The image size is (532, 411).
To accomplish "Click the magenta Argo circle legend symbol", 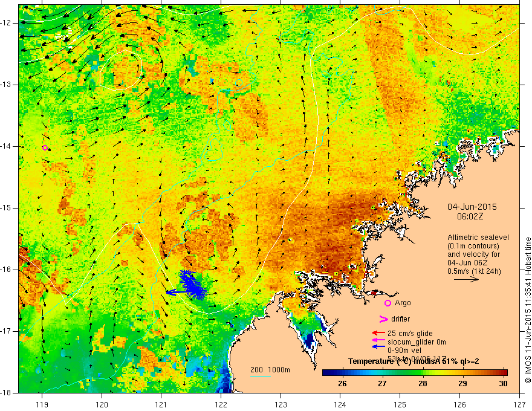I will tap(388, 303).
